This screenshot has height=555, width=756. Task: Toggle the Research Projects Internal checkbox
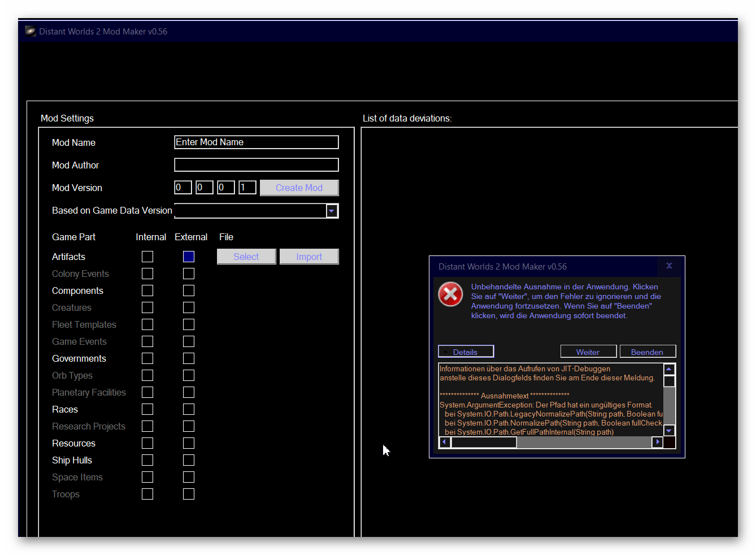[147, 426]
